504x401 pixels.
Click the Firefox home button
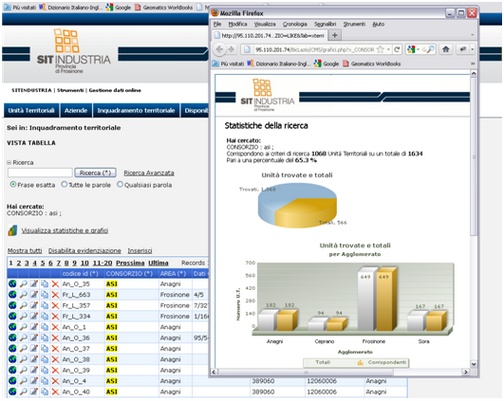coord(446,49)
